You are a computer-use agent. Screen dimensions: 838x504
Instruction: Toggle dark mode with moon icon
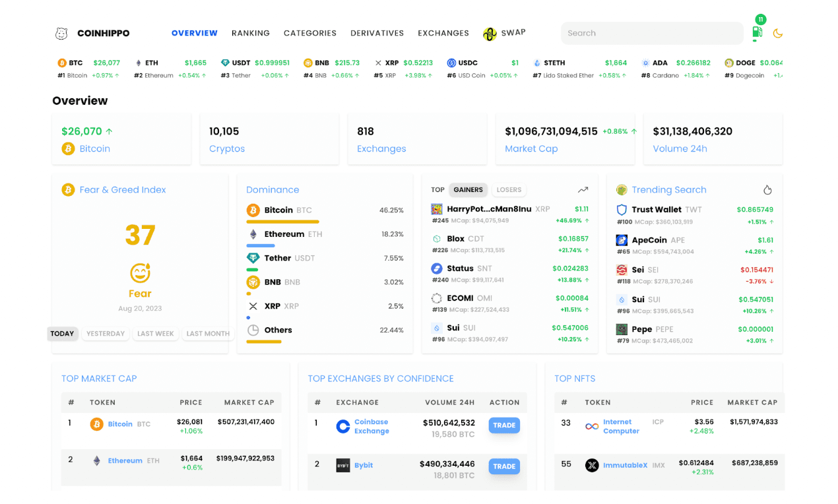coord(778,33)
